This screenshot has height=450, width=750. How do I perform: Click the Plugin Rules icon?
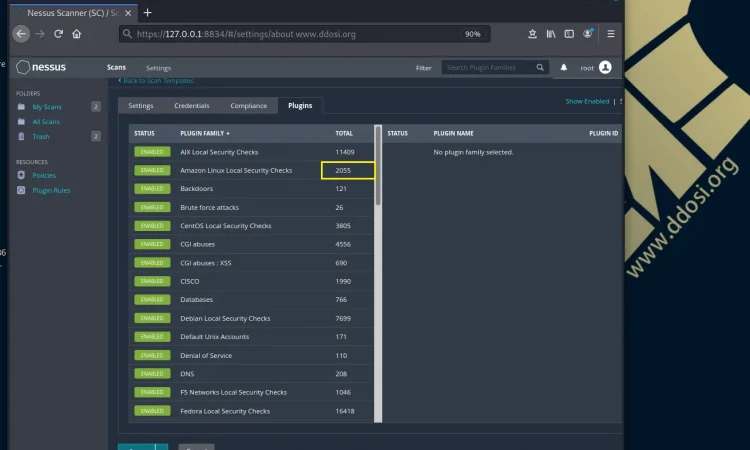click(21, 190)
